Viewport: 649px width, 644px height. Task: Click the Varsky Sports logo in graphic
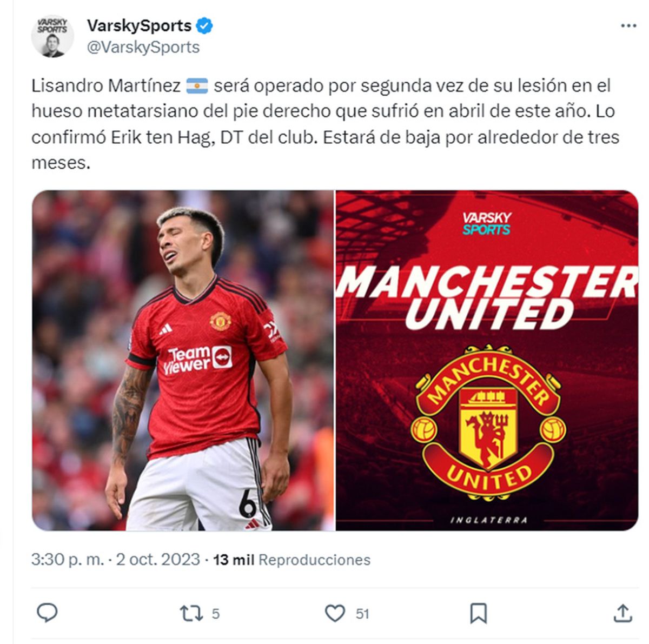(487, 223)
